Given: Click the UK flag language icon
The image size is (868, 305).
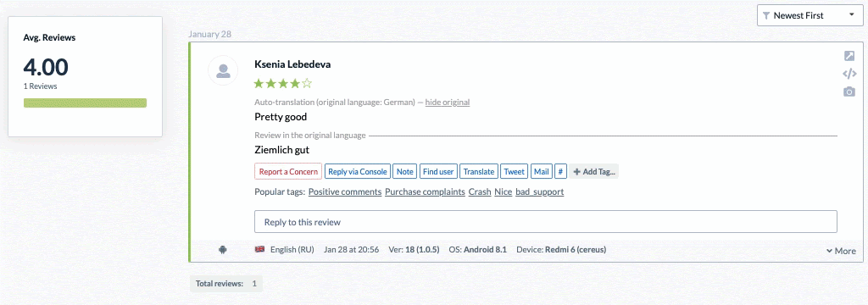Looking at the screenshot, I should (x=259, y=250).
